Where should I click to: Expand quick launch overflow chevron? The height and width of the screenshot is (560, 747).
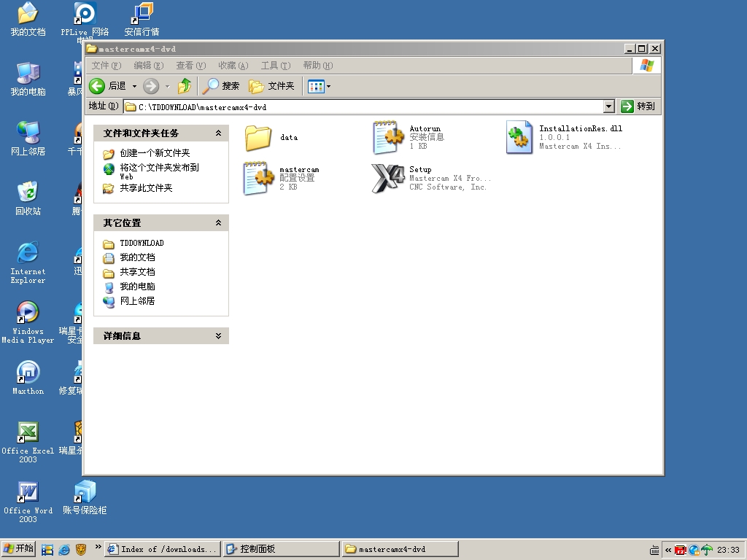tap(98, 547)
